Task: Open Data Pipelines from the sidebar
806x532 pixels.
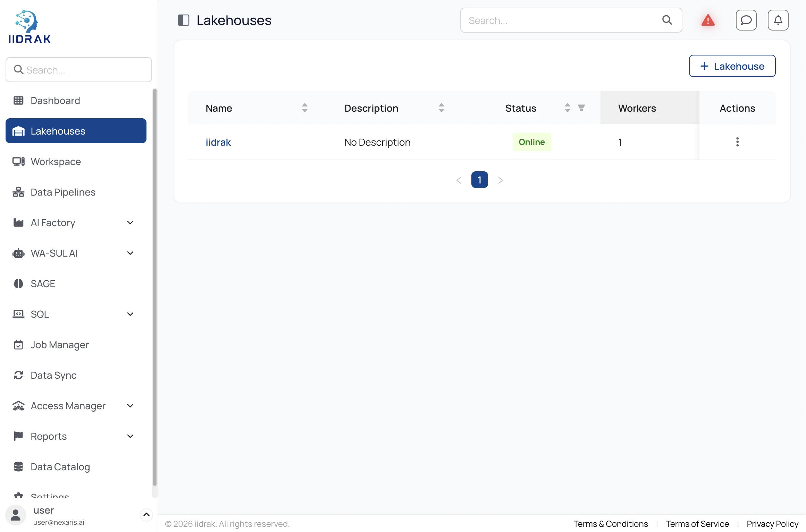Action: tap(76, 192)
